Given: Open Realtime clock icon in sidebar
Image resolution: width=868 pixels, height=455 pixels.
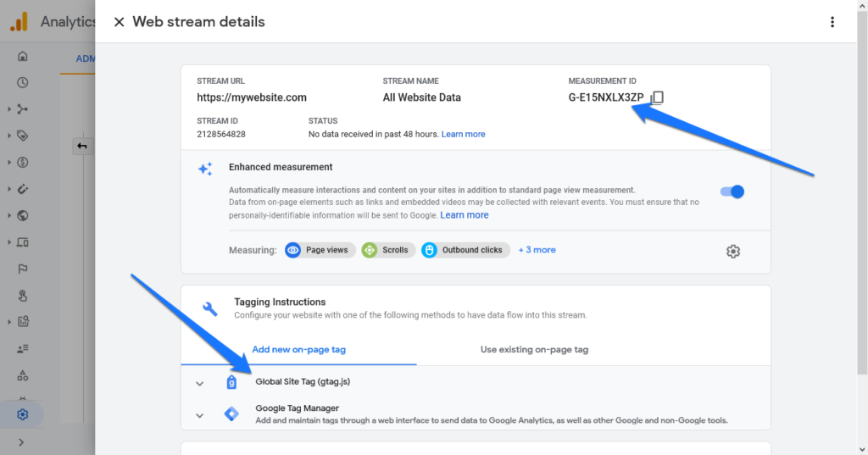Looking at the screenshot, I should click(x=22, y=82).
